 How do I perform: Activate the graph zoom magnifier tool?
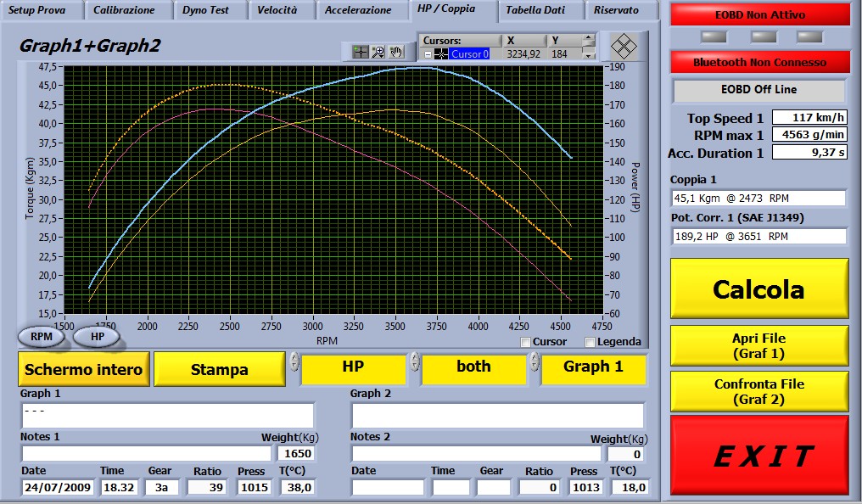click(x=378, y=52)
